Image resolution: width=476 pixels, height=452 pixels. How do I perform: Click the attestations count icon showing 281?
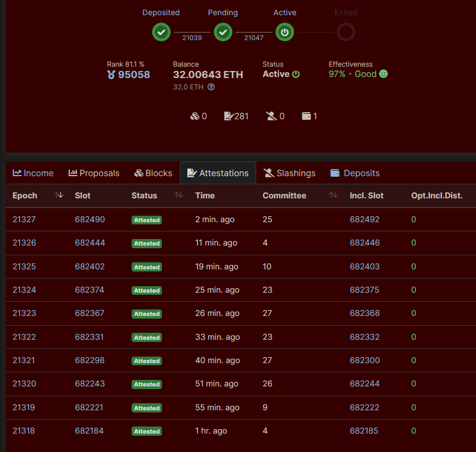click(x=229, y=116)
